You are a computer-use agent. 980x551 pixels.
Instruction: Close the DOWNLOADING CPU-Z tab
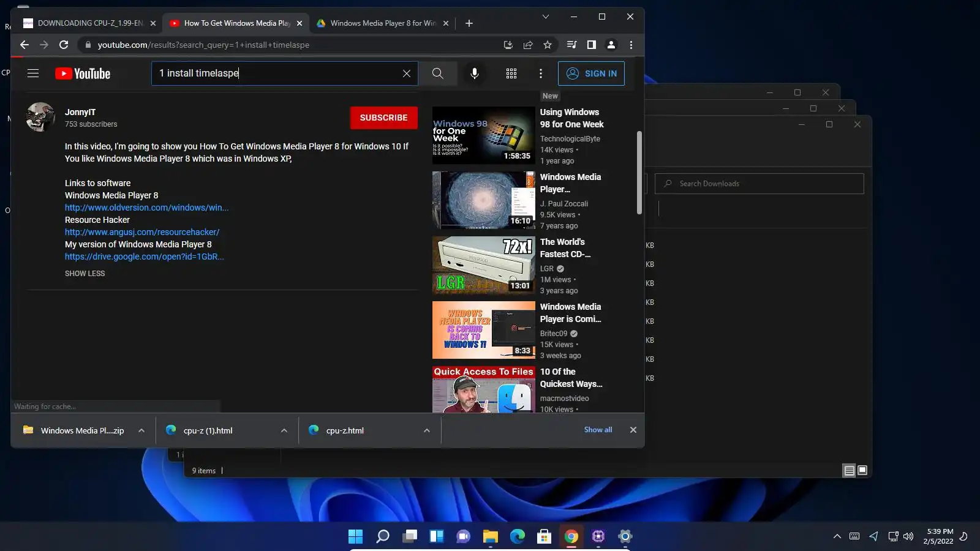pyautogui.click(x=153, y=23)
